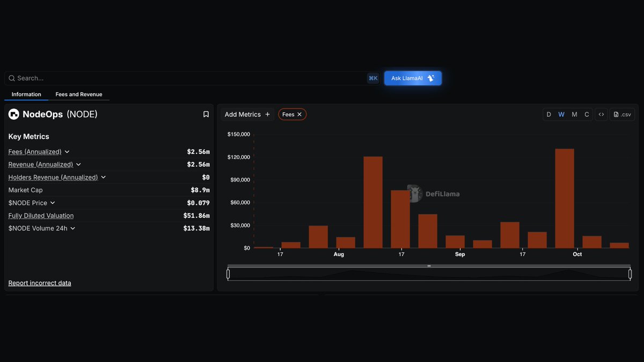Grab the right range slider handle
The width and height of the screenshot is (644, 362).
[x=630, y=274]
